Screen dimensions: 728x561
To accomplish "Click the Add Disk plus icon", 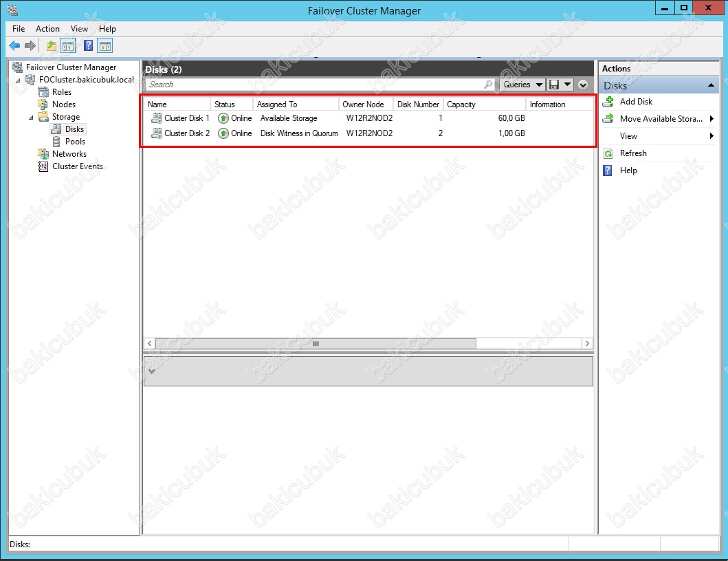I will 608,101.
